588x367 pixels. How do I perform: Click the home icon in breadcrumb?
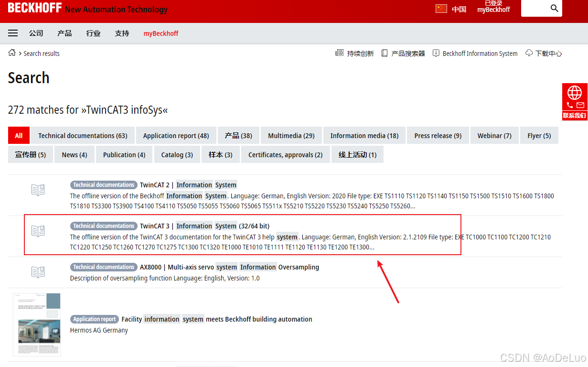click(x=12, y=53)
